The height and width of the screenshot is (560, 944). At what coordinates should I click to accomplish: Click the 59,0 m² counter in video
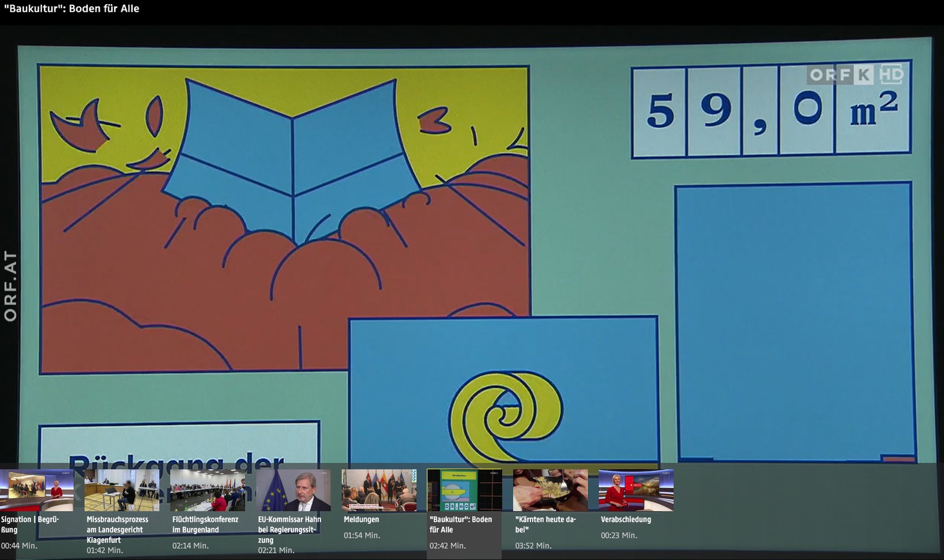click(771, 110)
